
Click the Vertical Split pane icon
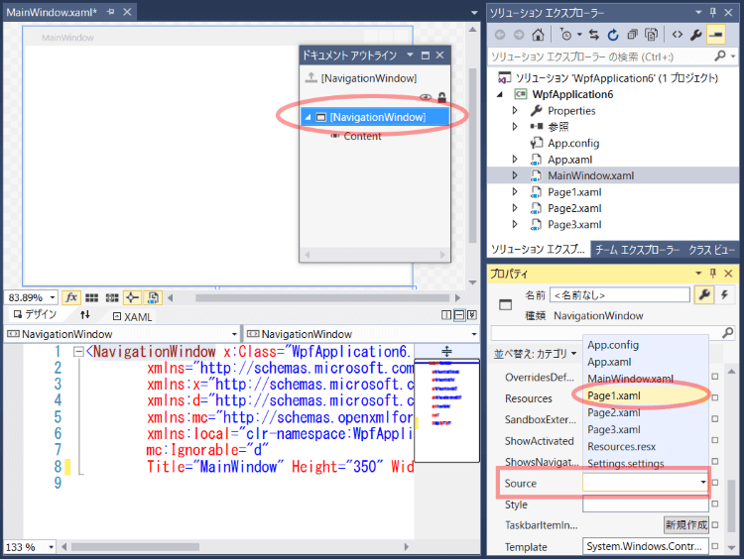pyautogui.click(x=446, y=315)
